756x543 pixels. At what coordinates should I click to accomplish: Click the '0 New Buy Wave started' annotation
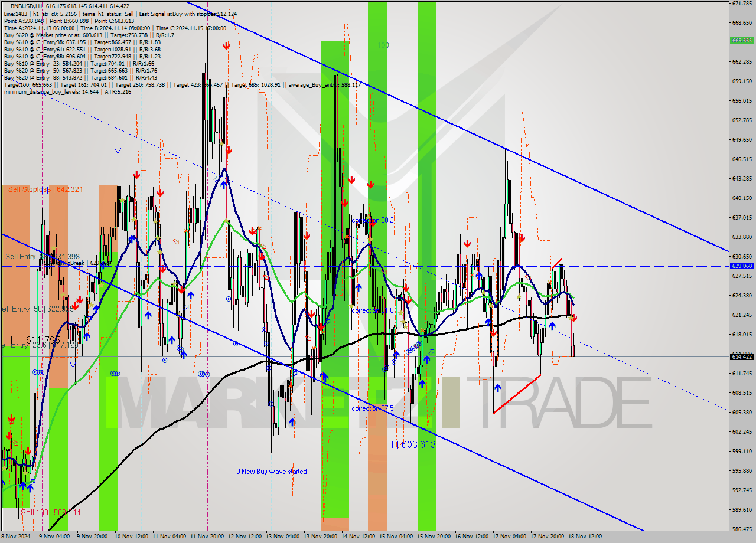(x=272, y=472)
